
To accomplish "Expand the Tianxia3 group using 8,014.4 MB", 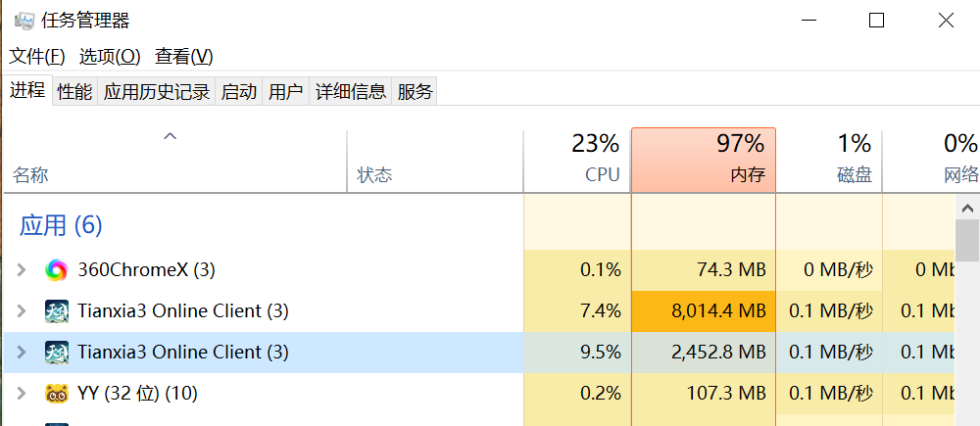I will click(22, 311).
